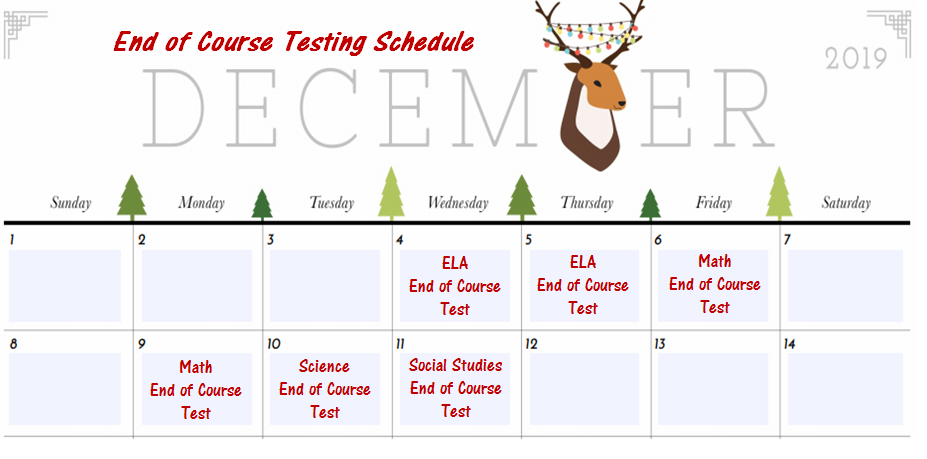Click the tree between Thursday and Friday
Image resolution: width=927 pixels, height=459 pixels.
(650, 204)
